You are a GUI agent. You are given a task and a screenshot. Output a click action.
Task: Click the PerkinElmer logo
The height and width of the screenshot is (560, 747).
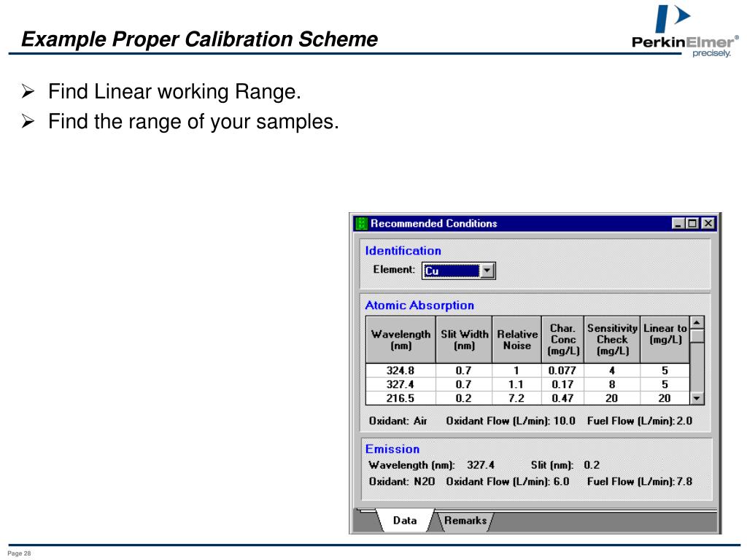point(685,31)
